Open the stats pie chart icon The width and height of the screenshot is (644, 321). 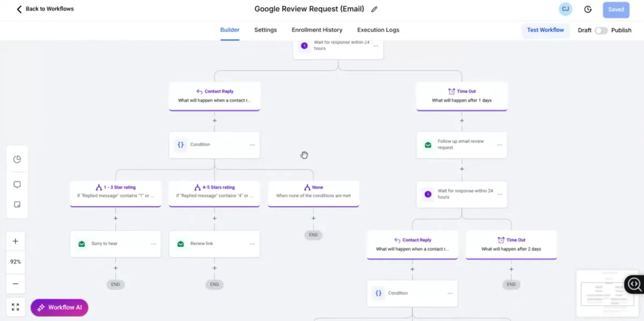click(x=17, y=159)
